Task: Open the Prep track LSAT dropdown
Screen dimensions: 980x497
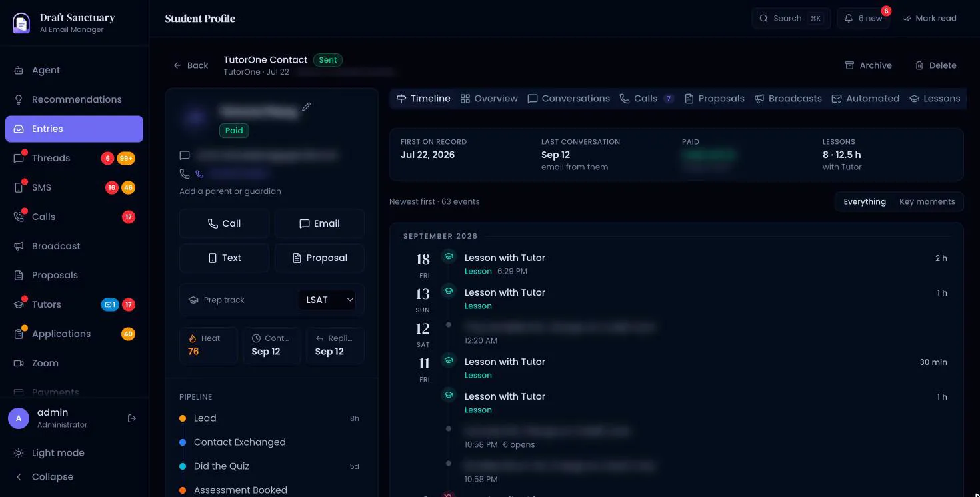Action: coord(327,300)
